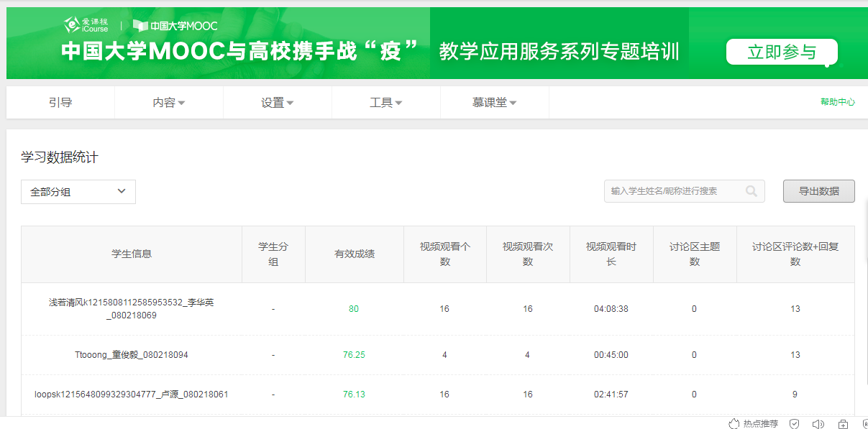Click the search magnifier icon
Viewport: 868px width, 429px height.
coord(751,191)
